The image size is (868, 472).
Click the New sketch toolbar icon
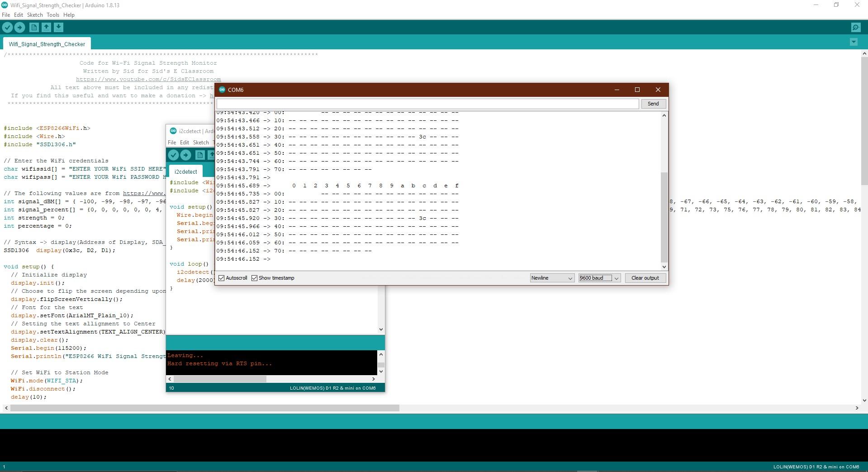[34, 27]
